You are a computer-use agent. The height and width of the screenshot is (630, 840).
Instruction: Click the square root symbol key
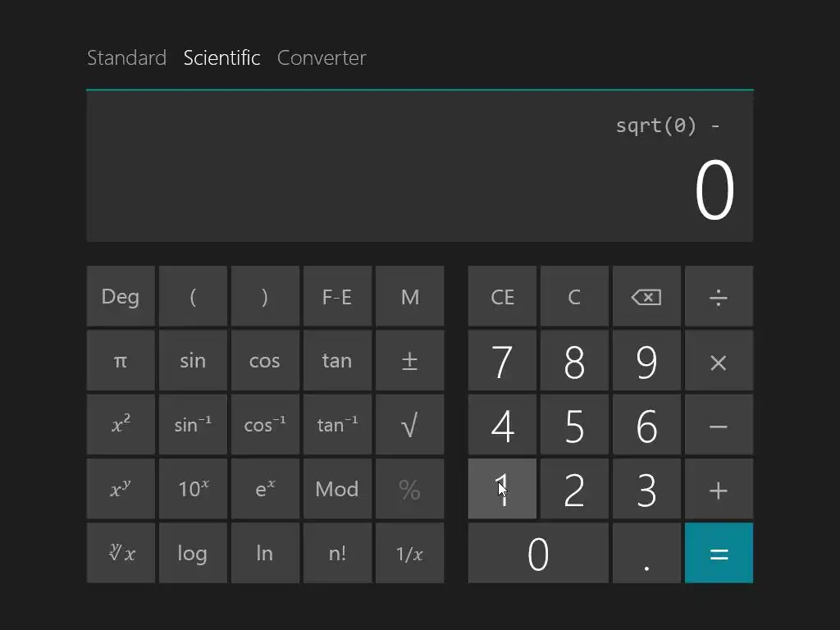pos(409,425)
